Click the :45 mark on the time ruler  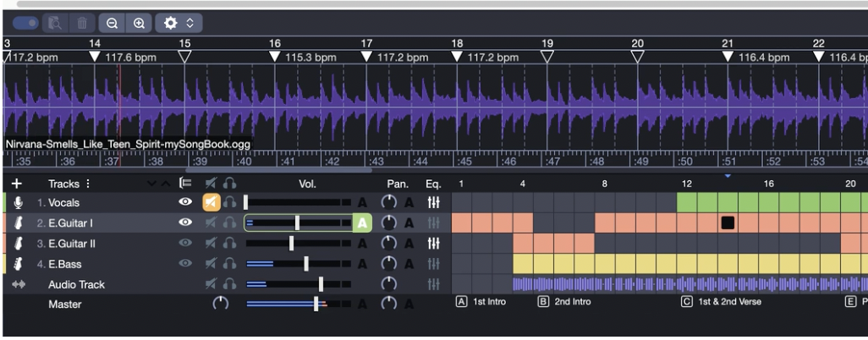[464, 162]
